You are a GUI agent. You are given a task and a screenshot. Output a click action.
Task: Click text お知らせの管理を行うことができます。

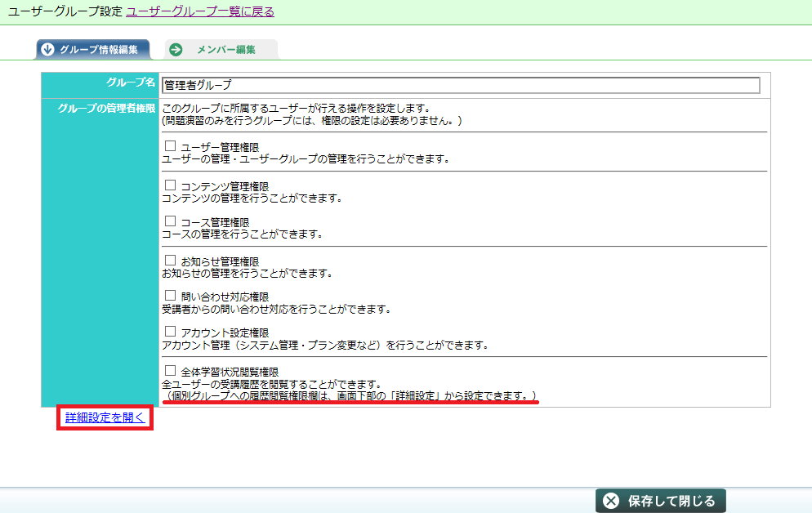247,273
